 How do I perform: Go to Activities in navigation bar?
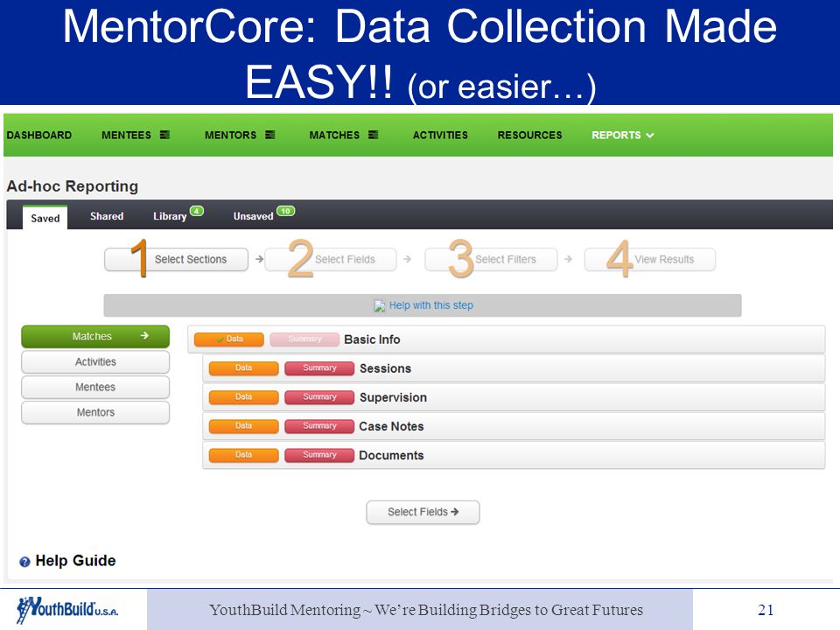point(440,135)
